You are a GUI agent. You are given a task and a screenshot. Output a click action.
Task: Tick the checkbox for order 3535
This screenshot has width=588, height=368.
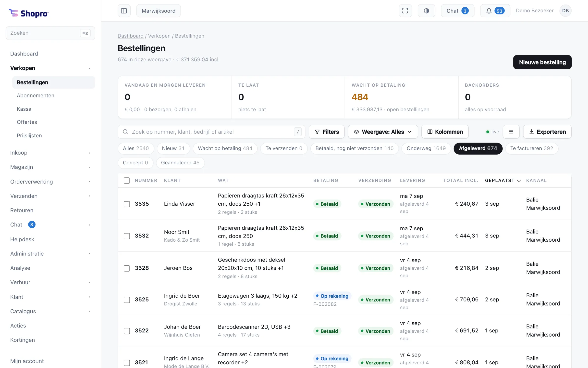click(127, 204)
